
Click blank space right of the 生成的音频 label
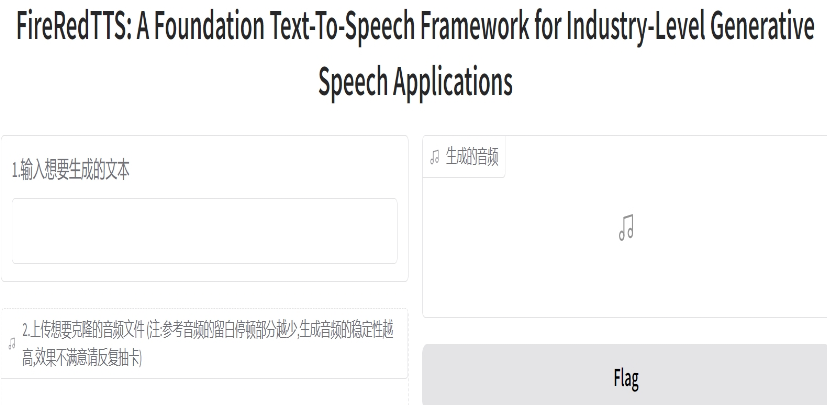point(660,157)
